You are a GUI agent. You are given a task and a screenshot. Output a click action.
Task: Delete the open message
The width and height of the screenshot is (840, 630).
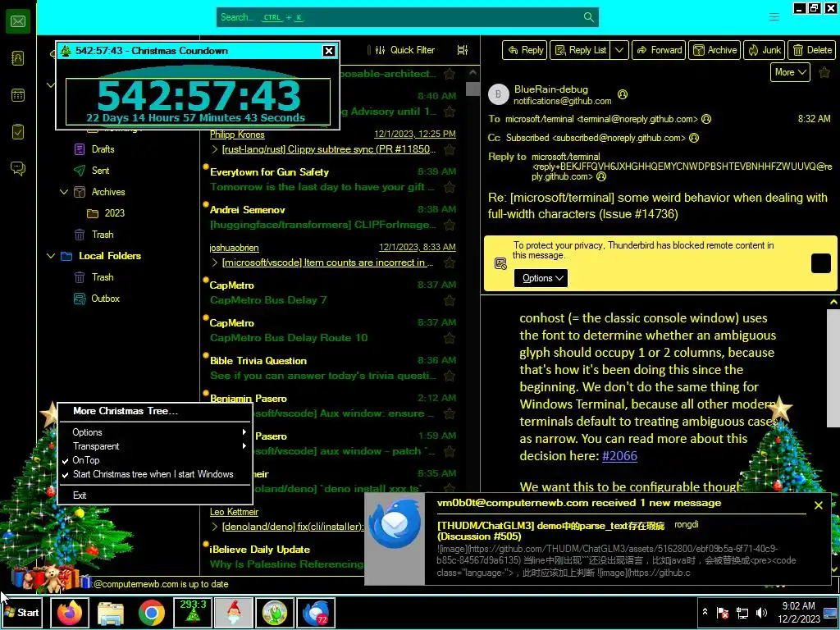pos(811,50)
